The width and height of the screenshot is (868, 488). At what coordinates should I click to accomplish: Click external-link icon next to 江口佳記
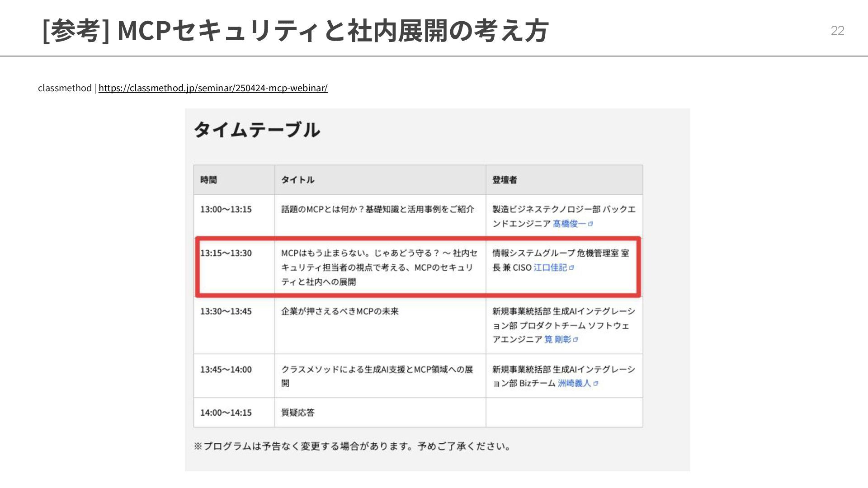tap(571, 267)
